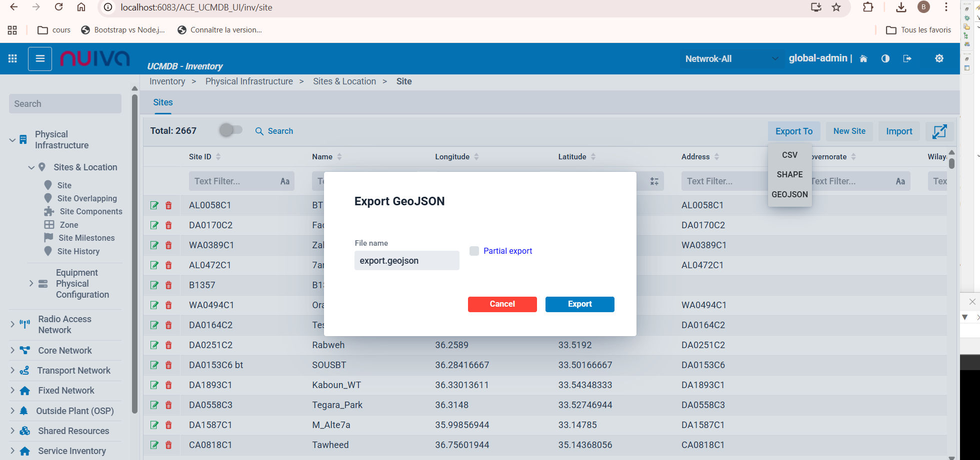This screenshot has height=460, width=980.
Task: Toggle the switch next to Total count
Action: point(230,130)
